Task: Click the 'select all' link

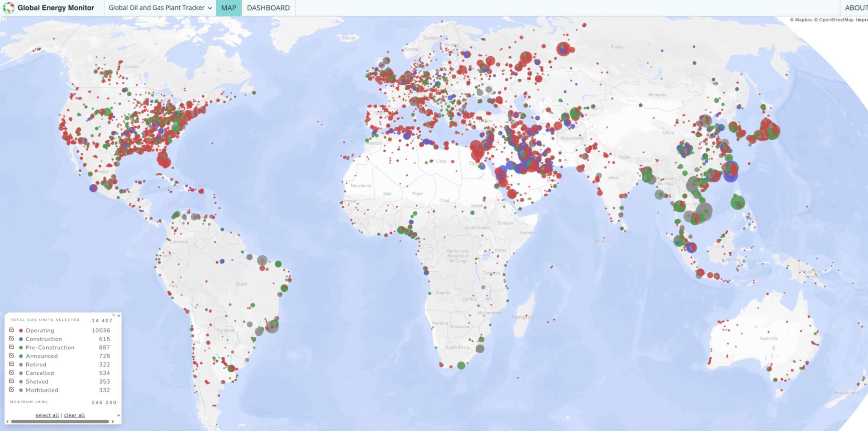Action: pos(47,415)
